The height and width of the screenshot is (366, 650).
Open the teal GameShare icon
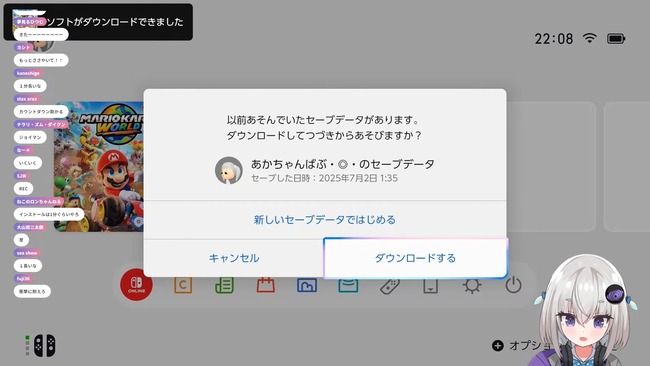pyautogui.click(x=348, y=286)
